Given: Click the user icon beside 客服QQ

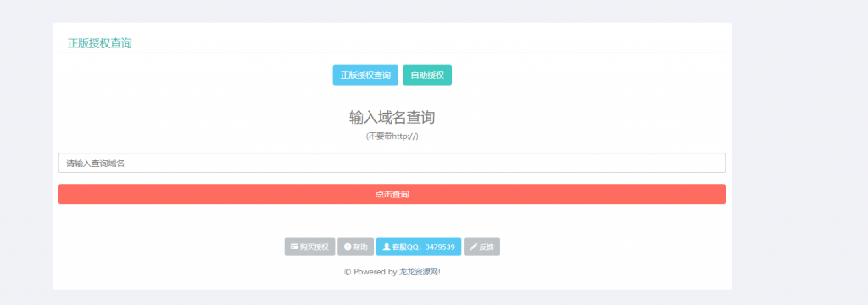Looking at the screenshot, I should click(387, 247).
